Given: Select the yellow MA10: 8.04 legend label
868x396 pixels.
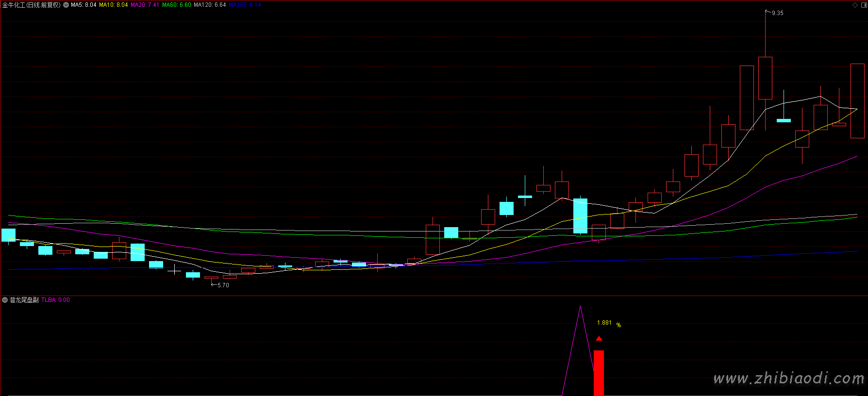Looking at the screenshot, I should (114, 5).
